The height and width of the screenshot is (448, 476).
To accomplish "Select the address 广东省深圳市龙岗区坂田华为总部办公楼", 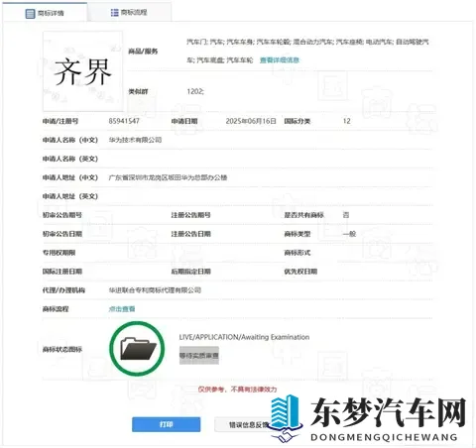I will point(168,177).
